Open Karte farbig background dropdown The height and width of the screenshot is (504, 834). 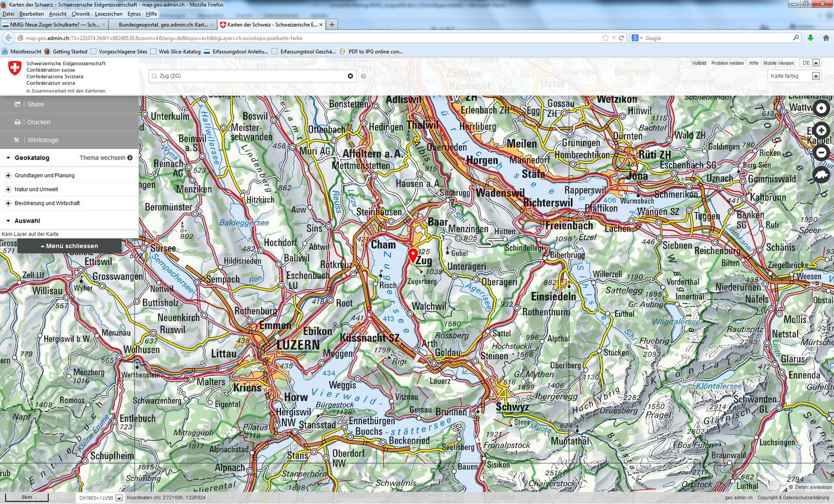(816, 76)
